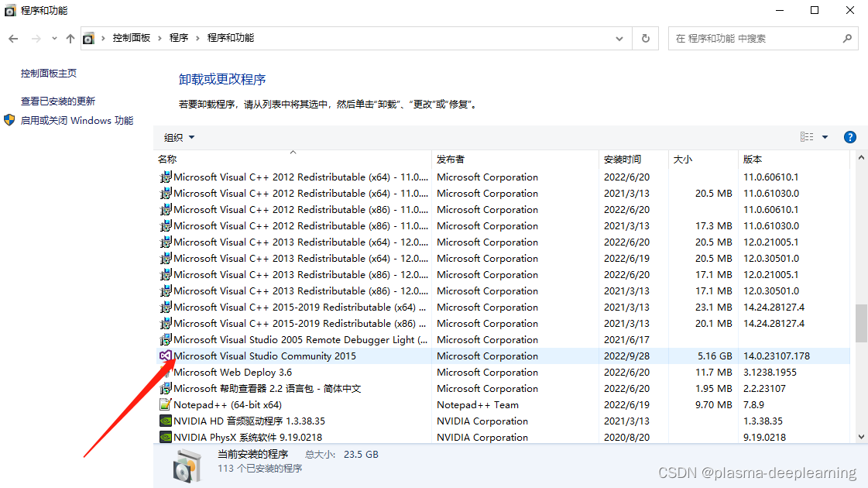Select Visual C++ 2013 x64 dated 2022/6/19
The width and height of the screenshot is (868, 488).
(x=502, y=258)
